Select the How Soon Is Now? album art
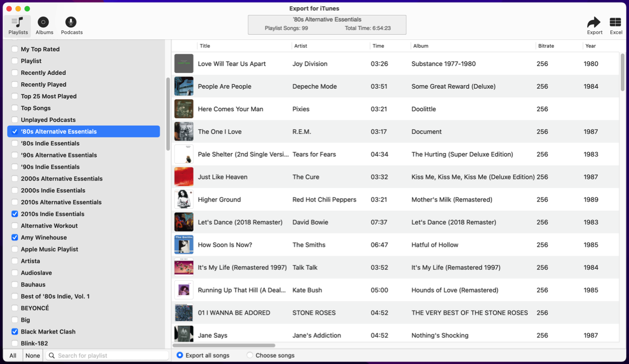The width and height of the screenshot is (629, 364). tap(184, 245)
